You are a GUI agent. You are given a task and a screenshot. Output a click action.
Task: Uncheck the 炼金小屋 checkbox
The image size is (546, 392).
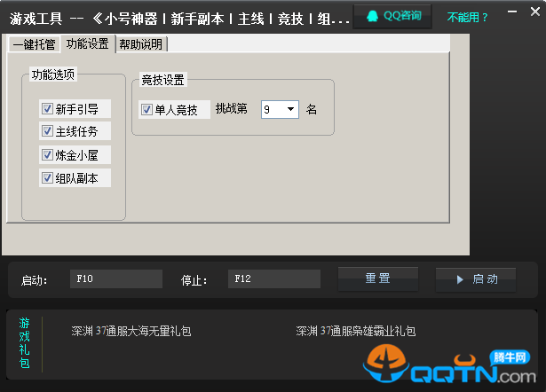47,155
